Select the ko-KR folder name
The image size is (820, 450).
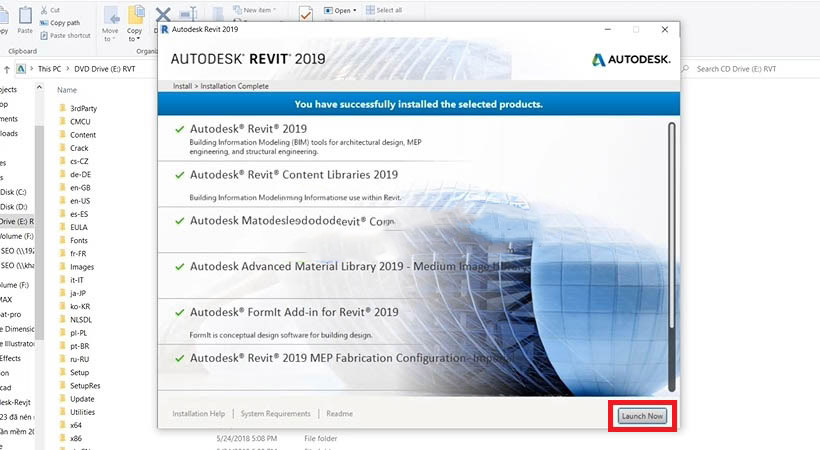(x=80, y=306)
